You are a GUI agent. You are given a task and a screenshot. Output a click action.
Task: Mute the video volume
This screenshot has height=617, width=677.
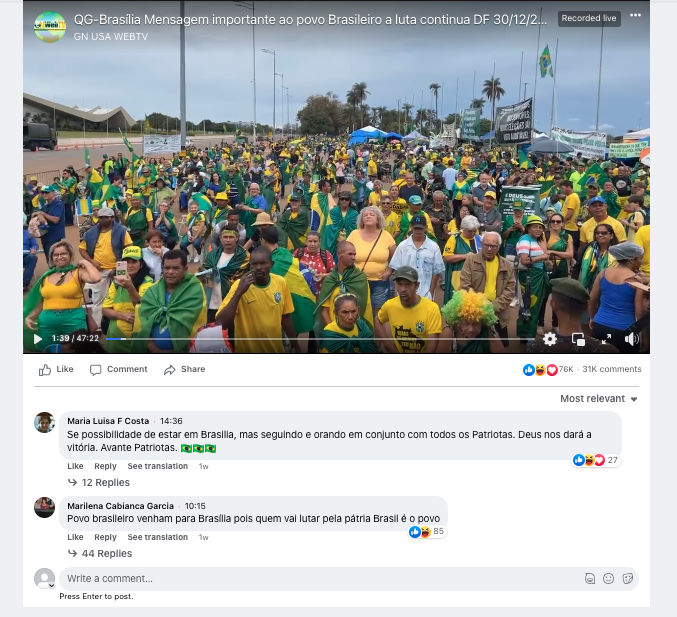click(x=632, y=339)
